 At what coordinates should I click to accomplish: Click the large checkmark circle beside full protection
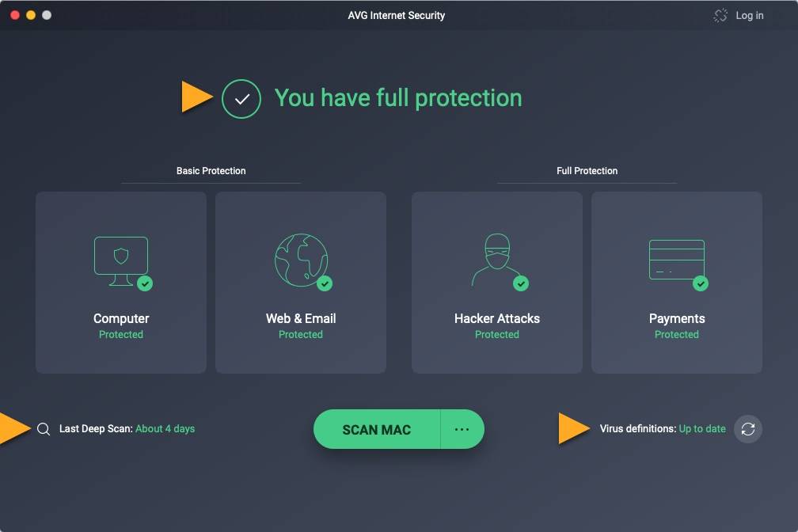(x=241, y=98)
